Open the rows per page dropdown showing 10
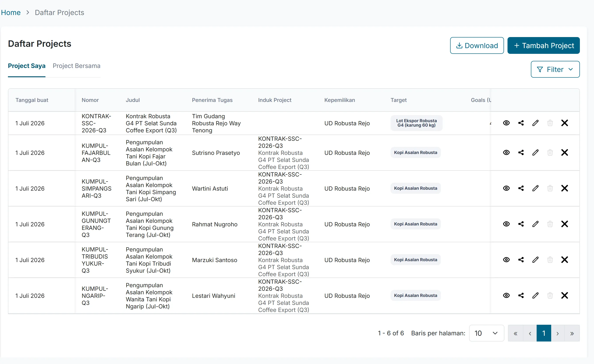 (486, 333)
